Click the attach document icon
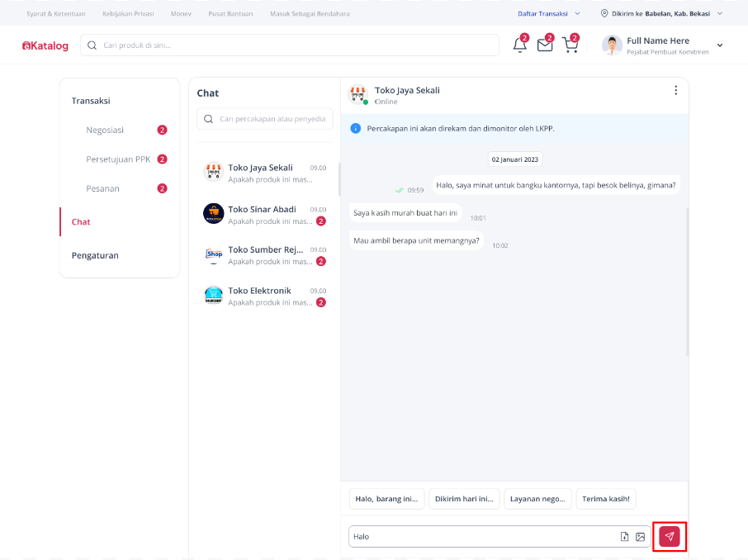 click(x=624, y=537)
